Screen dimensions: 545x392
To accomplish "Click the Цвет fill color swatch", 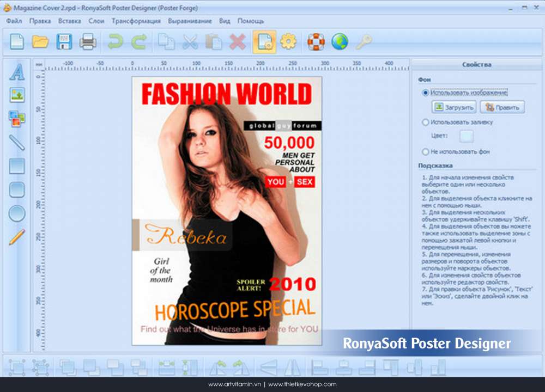I will (467, 136).
